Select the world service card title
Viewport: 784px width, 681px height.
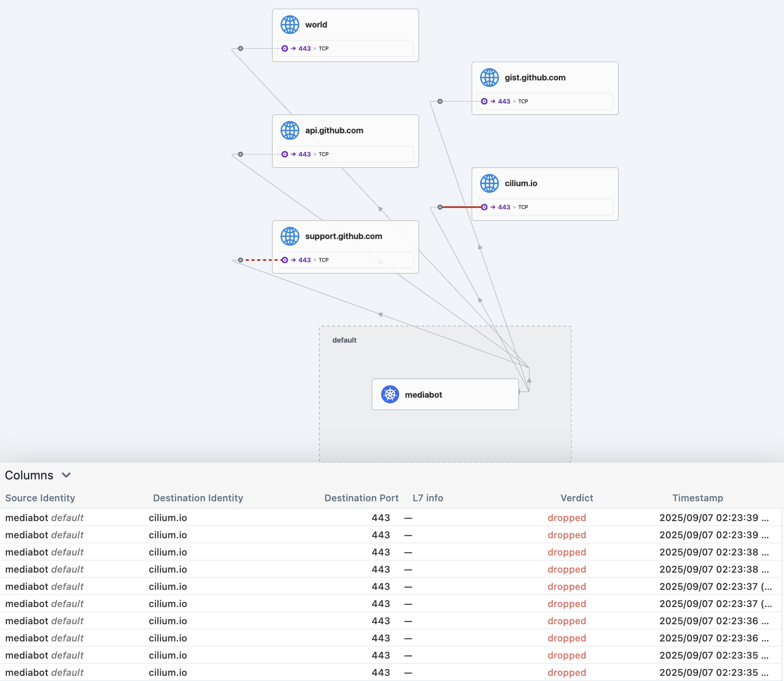316,25
